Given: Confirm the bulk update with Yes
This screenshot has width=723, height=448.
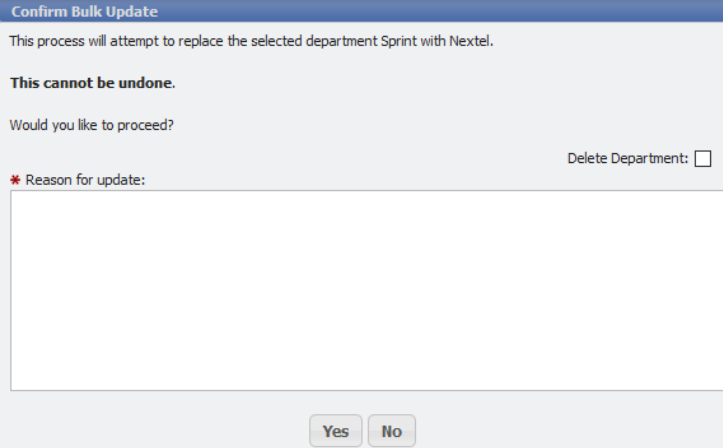Looking at the screenshot, I should [336, 431].
